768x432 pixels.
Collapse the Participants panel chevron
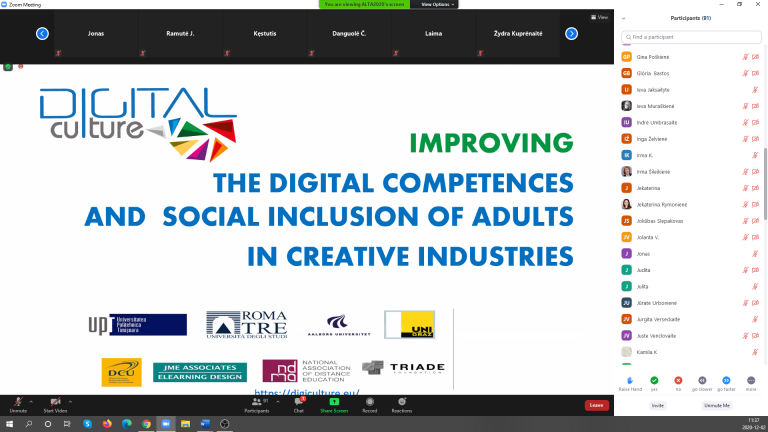624,18
